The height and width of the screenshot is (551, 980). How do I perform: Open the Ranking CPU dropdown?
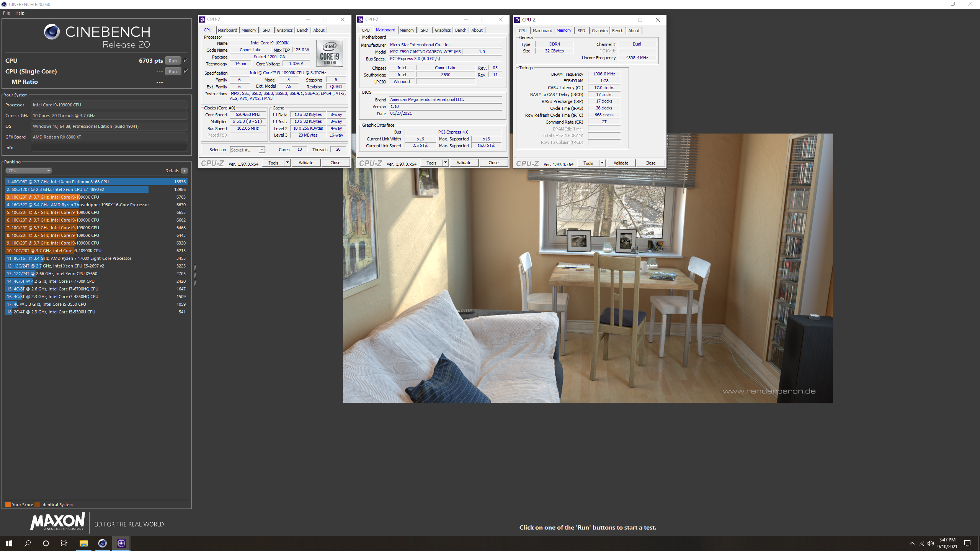29,171
